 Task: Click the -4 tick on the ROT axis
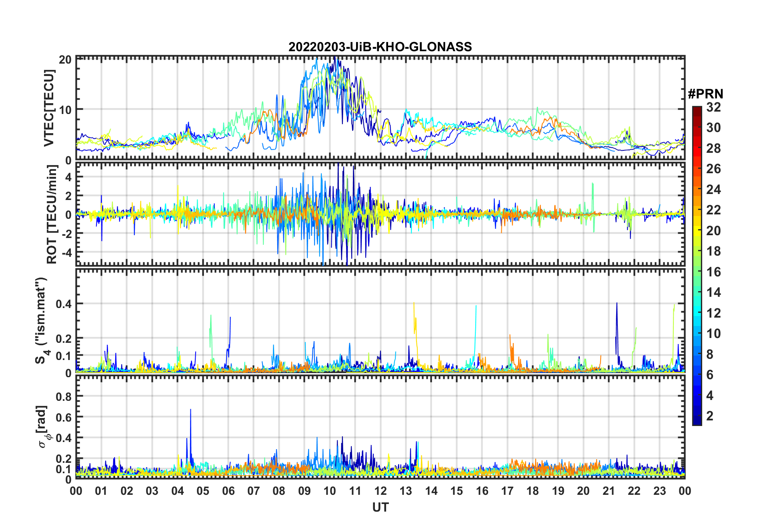[x=66, y=253]
